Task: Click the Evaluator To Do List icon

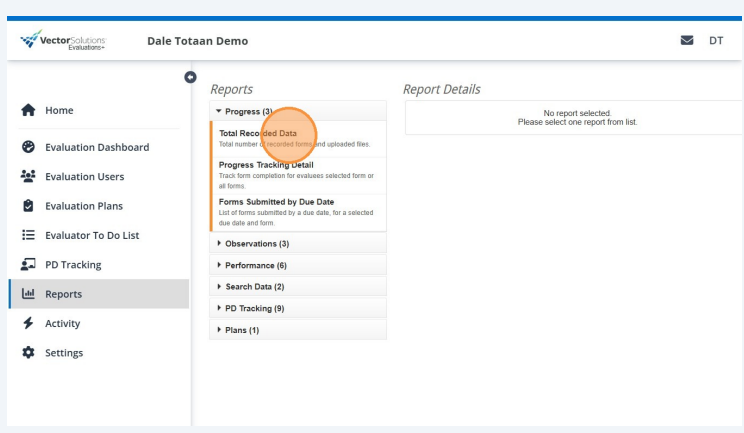Action: pos(28,235)
